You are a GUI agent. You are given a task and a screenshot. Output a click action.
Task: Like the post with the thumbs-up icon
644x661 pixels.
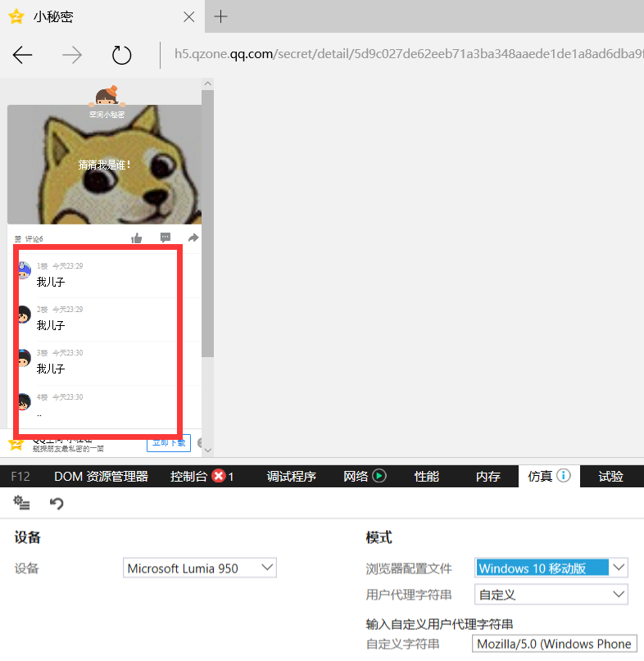point(137,238)
